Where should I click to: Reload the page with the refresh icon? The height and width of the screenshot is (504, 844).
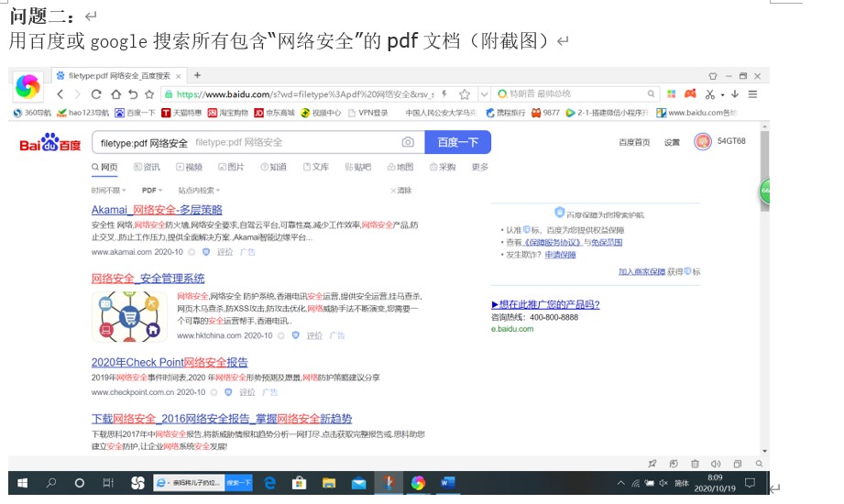[x=96, y=94]
